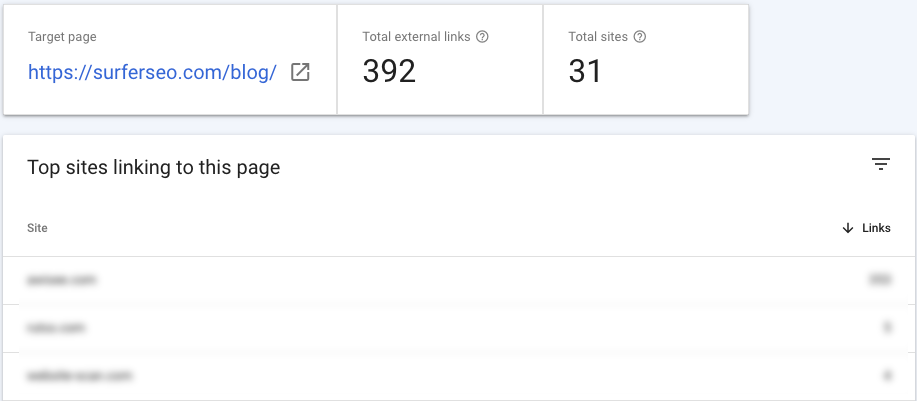
Task: Select the Total sites summary card
Action: (646, 60)
